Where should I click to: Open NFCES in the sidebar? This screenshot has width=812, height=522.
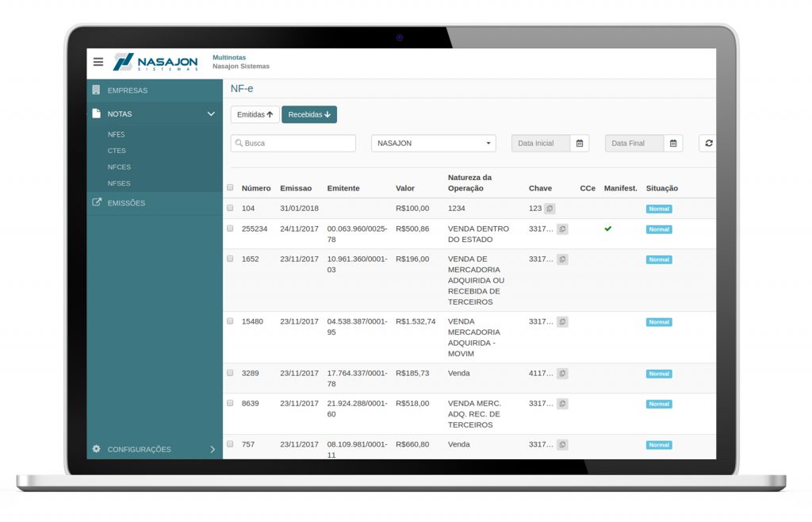point(119,167)
